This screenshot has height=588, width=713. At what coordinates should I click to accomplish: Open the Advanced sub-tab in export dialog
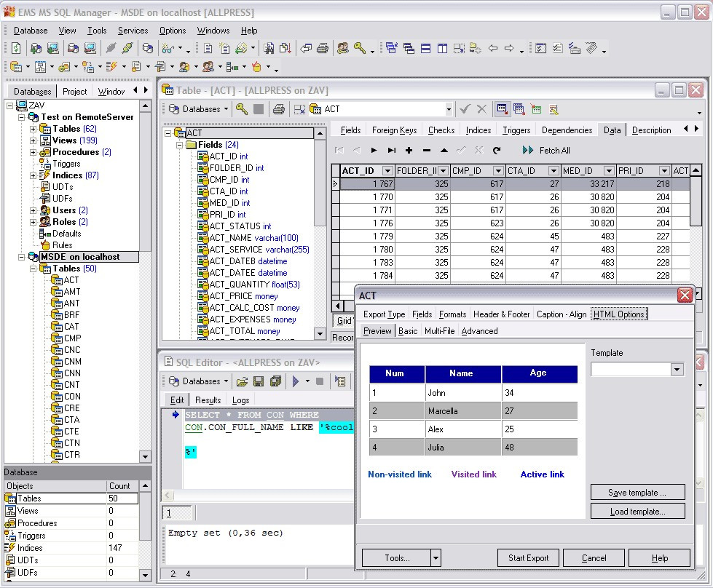pos(480,331)
